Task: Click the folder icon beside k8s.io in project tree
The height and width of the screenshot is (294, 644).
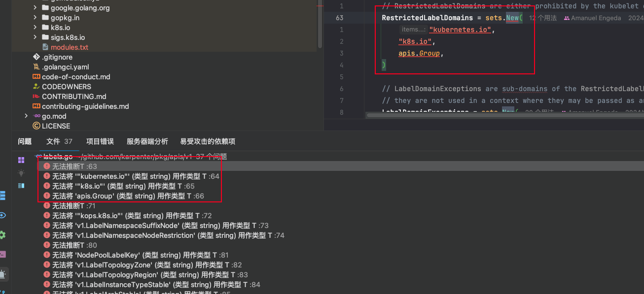Action: (45, 28)
